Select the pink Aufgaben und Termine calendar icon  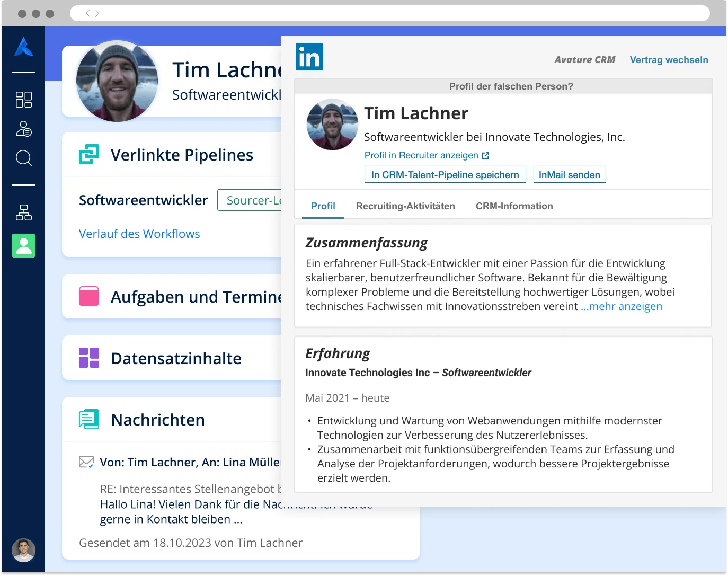click(x=88, y=296)
